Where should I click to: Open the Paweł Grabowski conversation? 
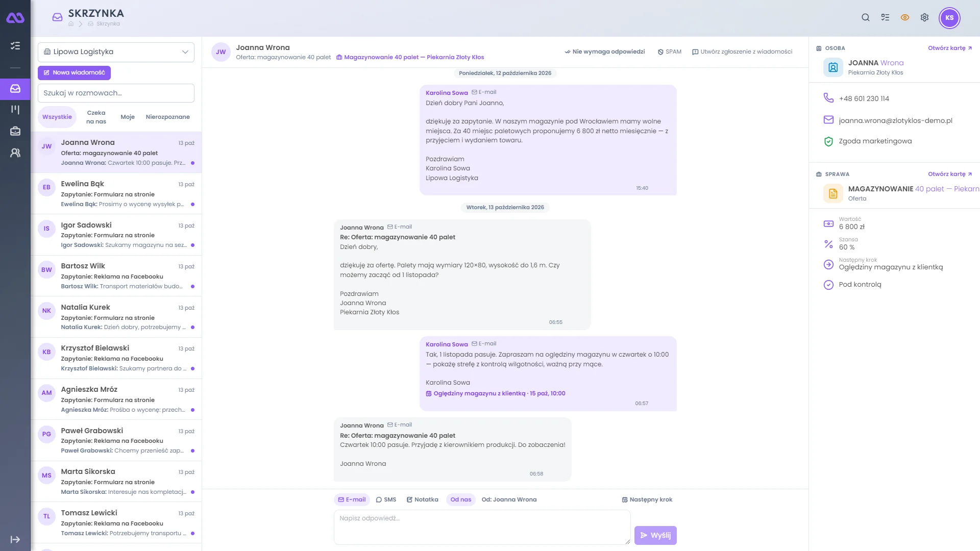pyautogui.click(x=116, y=440)
